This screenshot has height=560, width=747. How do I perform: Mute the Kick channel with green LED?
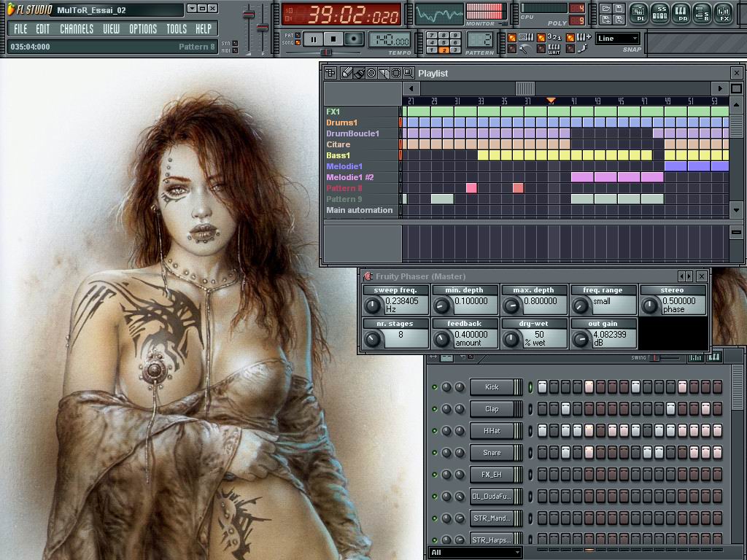tap(435, 387)
